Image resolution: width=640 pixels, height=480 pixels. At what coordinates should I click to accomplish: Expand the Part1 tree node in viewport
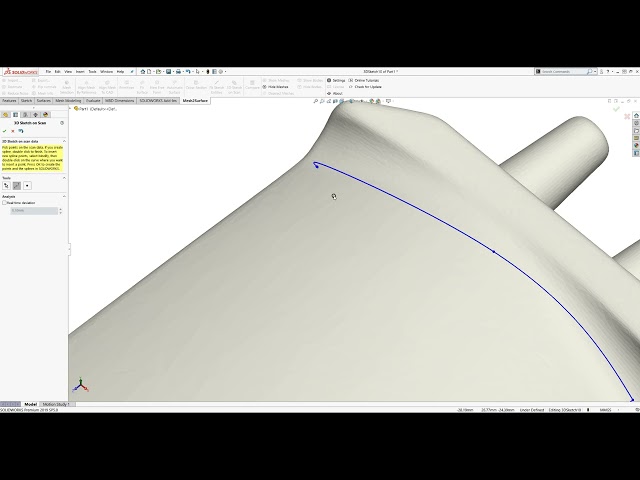coord(71,109)
